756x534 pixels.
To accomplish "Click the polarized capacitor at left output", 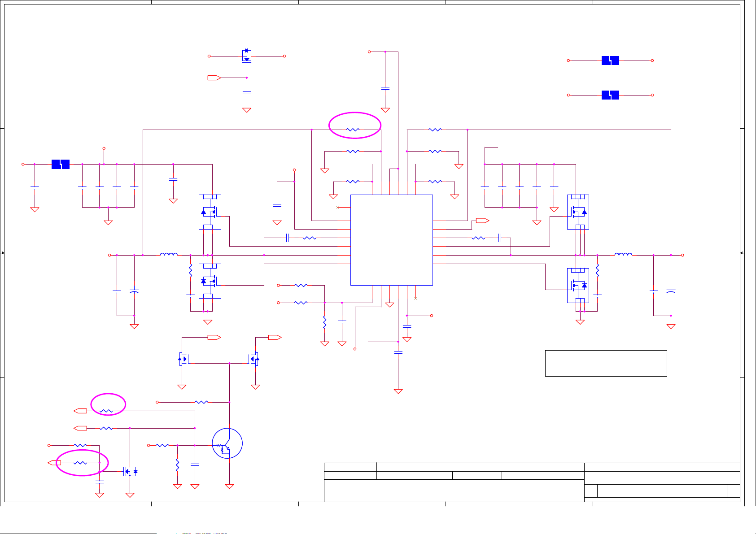I will 134,292.
